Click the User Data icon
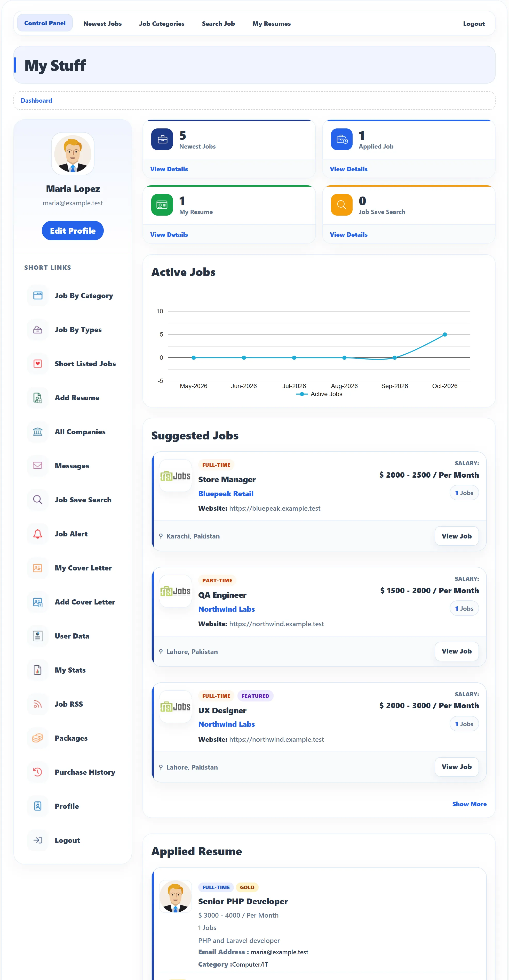 (38, 636)
